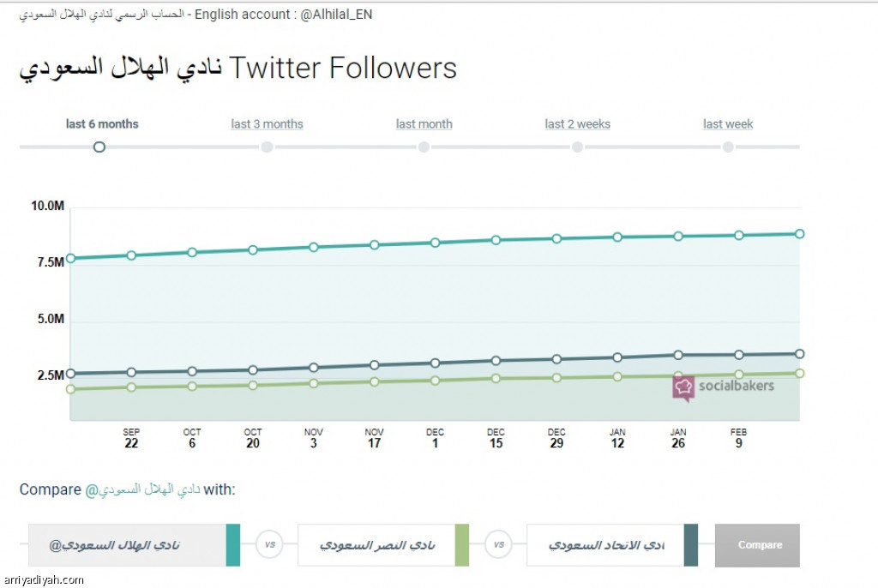Click the middle comparison input field
Viewport: 878px width, 588px height.
click(376, 545)
